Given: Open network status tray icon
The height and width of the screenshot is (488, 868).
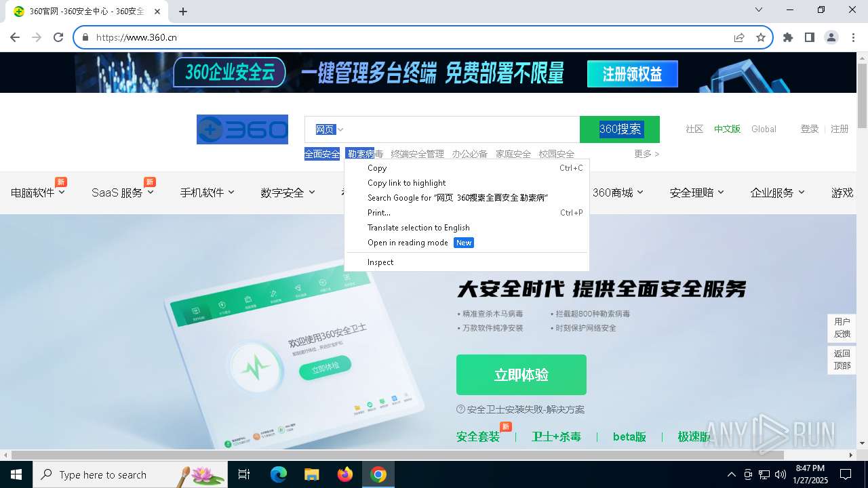Looking at the screenshot, I should tap(764, 474).
